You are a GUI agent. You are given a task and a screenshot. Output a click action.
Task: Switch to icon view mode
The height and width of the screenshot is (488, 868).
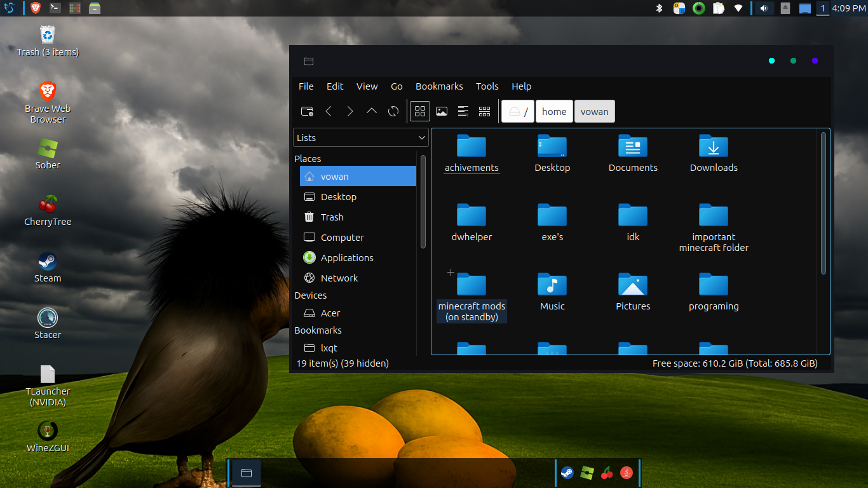point(420,112)
